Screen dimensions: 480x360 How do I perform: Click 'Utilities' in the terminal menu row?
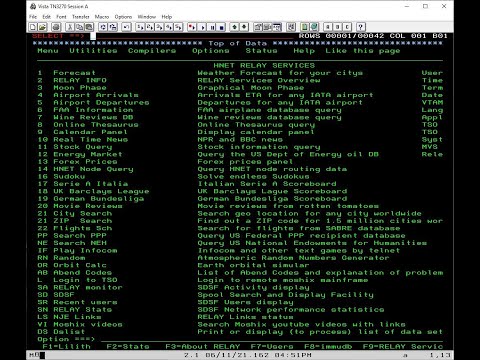tap(93, 51)
